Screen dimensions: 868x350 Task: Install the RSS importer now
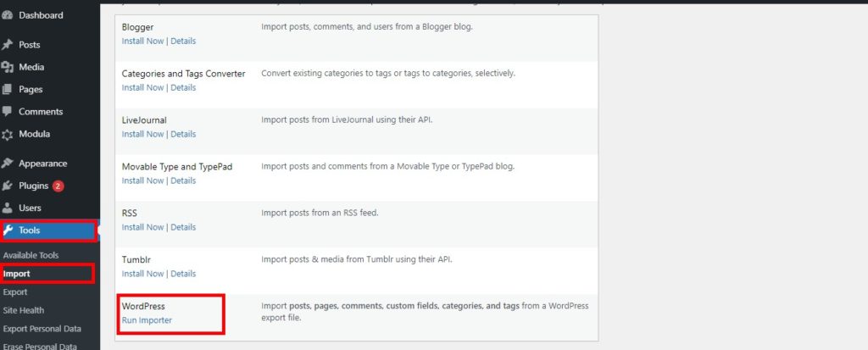142,227
